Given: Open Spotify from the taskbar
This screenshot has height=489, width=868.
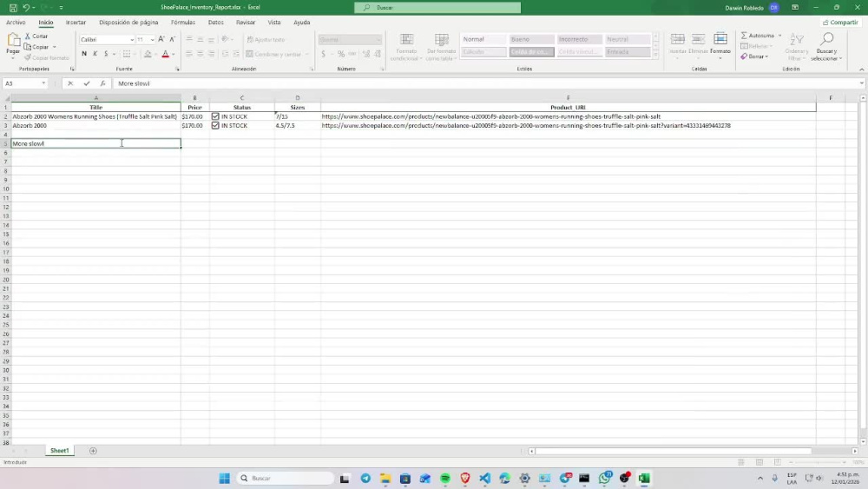Looking at the screenshot, I should 445,479.
